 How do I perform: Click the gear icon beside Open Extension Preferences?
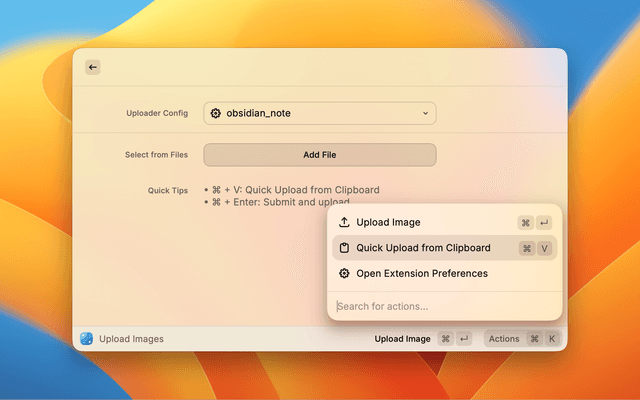pos(344,273)
